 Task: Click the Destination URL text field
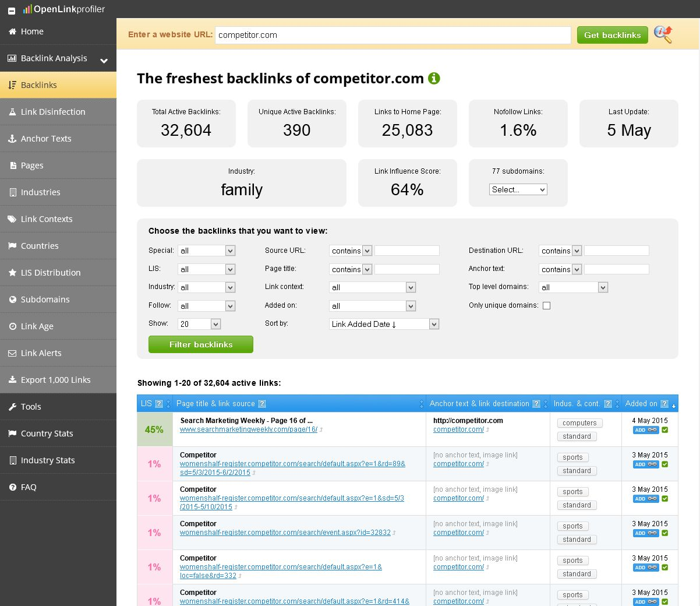(617, 251)
